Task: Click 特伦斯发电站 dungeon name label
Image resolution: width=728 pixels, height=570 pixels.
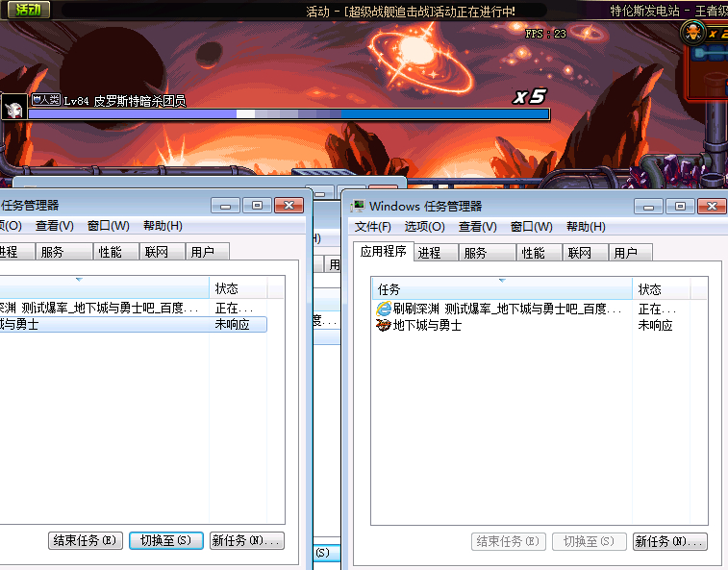Action: point(644,11)
